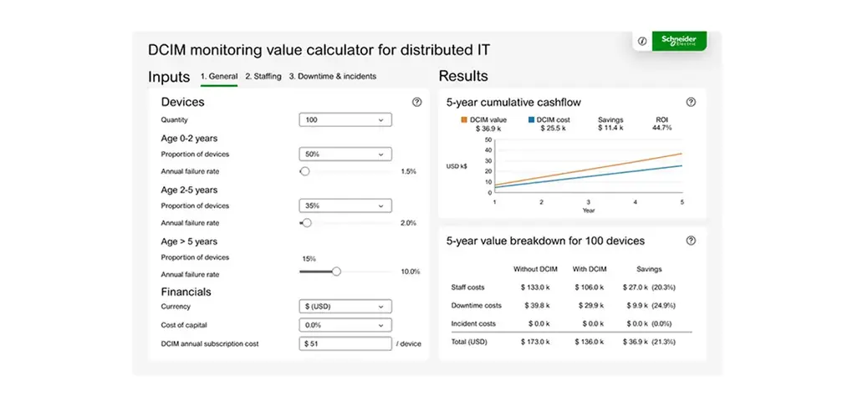
Task: Click the Staff costs row label
Action: pos(467,287)
